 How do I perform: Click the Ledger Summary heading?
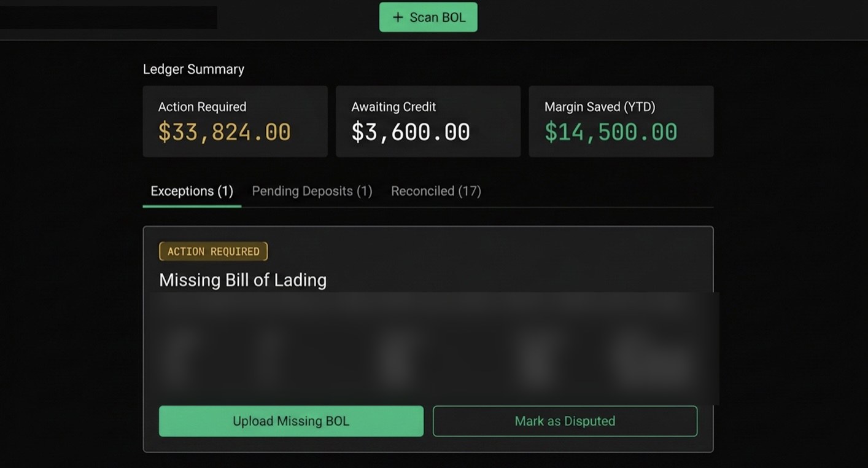193,69
